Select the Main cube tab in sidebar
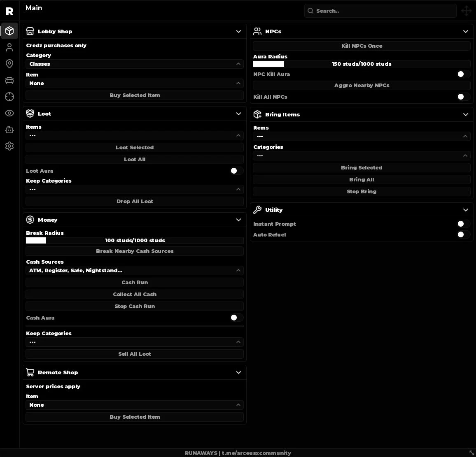Image resolution: width=476 pixels, height=457 pixels. click(9, 31)
